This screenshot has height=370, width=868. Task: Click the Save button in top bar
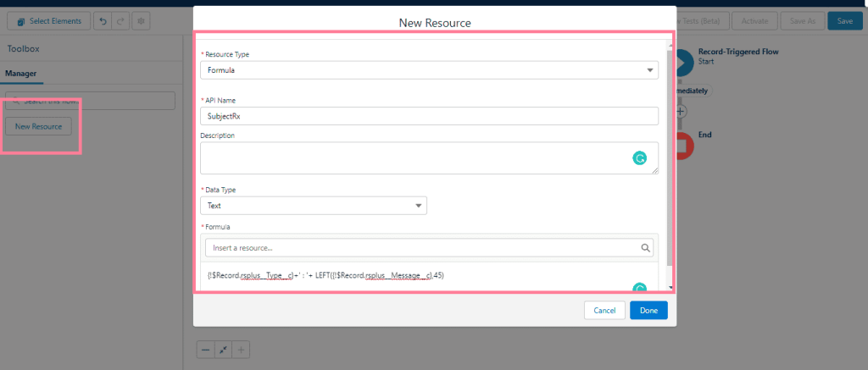(x=844, y=20)
